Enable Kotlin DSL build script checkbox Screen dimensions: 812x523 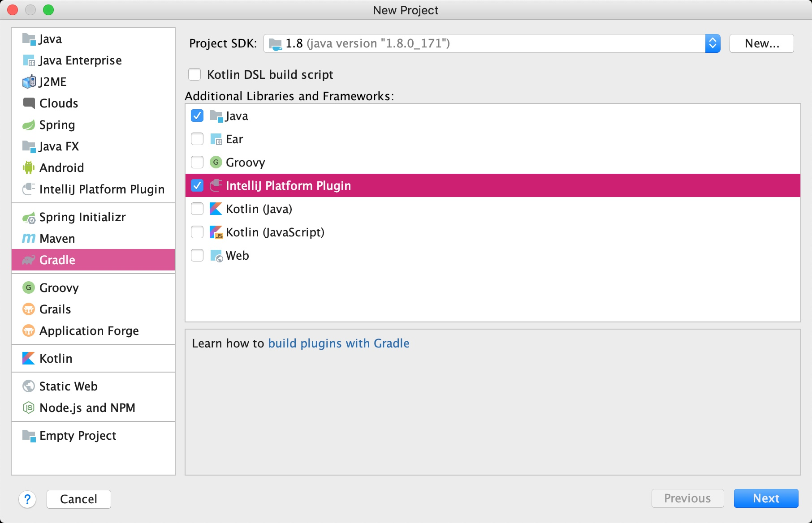coord(194,74)
